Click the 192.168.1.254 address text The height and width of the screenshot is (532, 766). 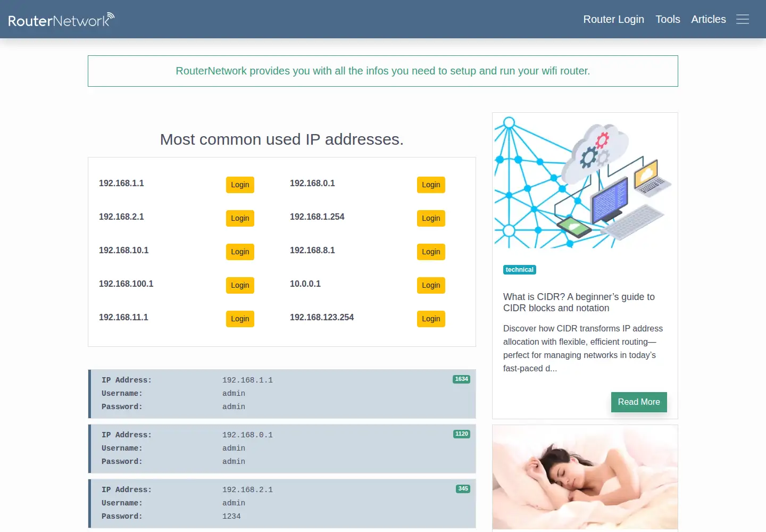tap(317, 217)
